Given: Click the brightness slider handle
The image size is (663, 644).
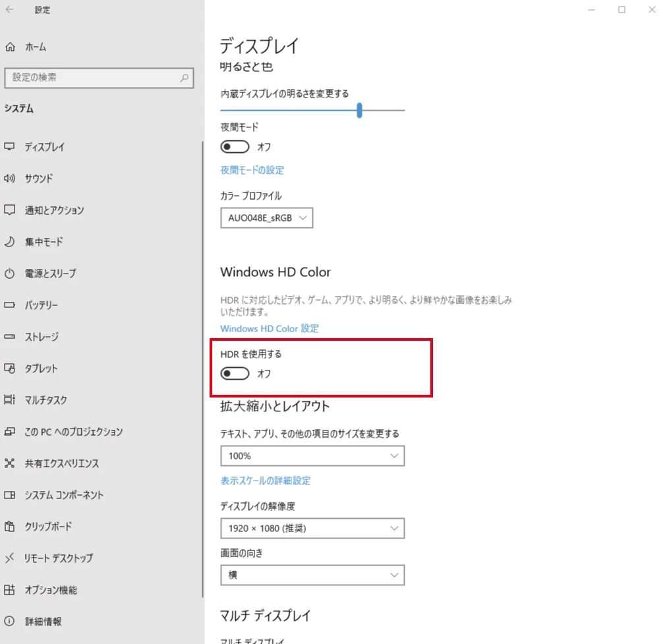Looking at the screenshot, I should (359, 110).
